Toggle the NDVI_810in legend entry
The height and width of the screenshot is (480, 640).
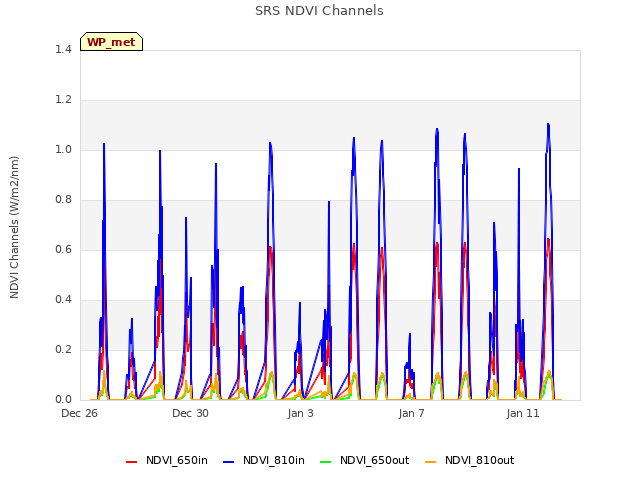point(264,461)
